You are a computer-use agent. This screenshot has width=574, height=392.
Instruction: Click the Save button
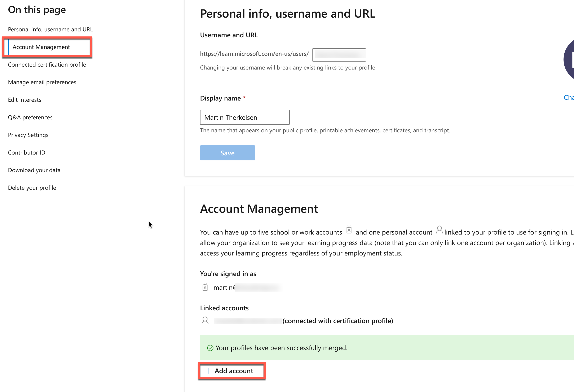(x=228, y=153)
